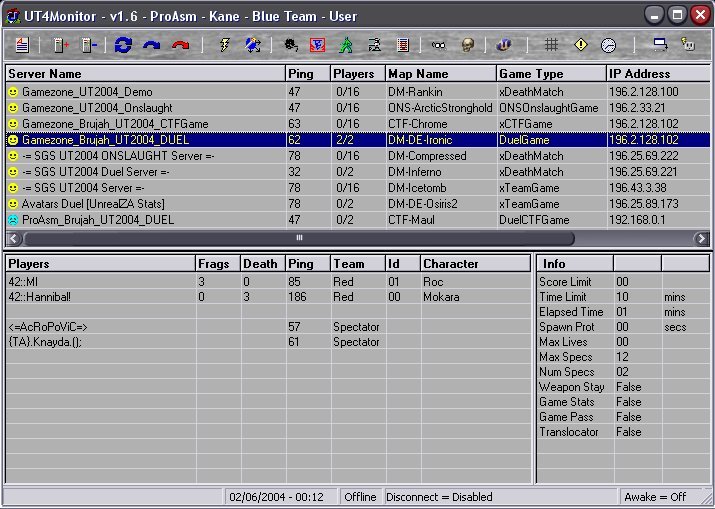Click the power plug icon in toolbar

(x=688, y=44)
